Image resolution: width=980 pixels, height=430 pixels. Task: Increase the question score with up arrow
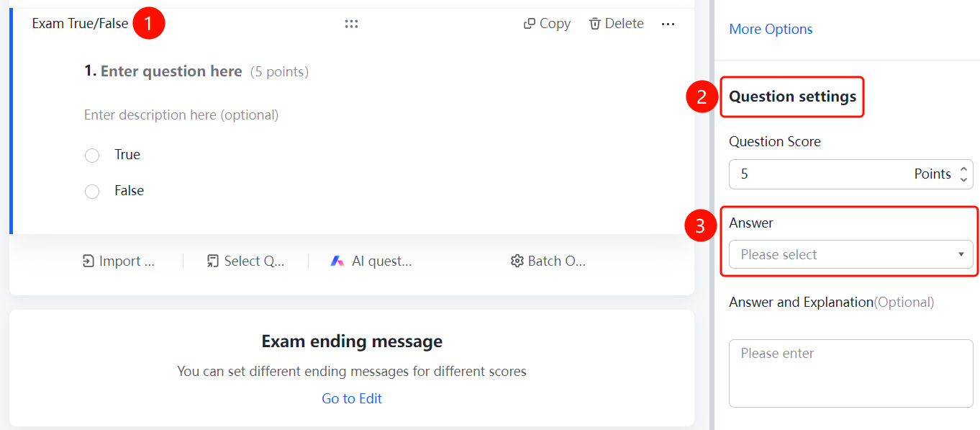coord(964,169)
